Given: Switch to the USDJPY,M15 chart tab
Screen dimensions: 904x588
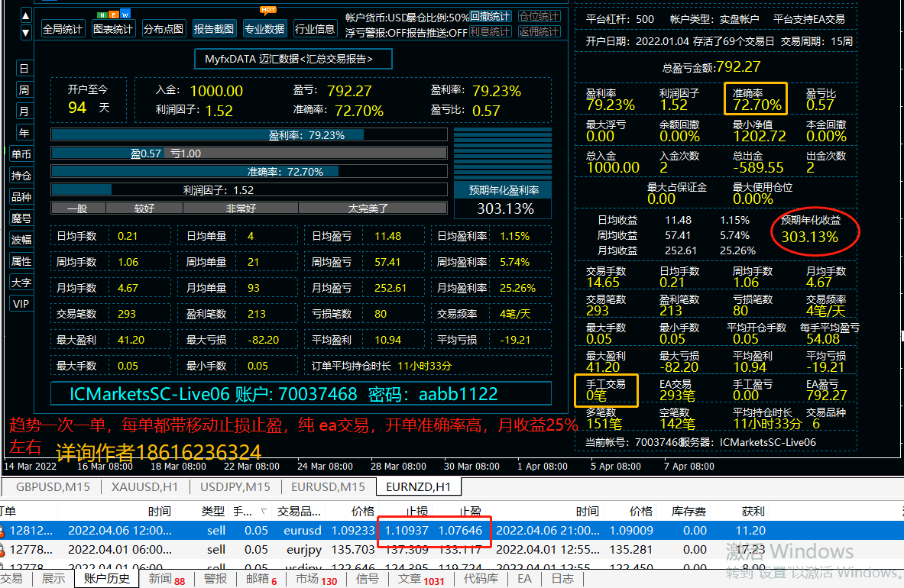Looking at the screenshot, I should click(235, 486).
